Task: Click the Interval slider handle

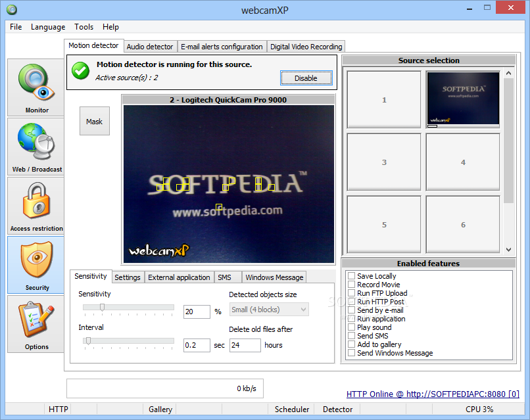Action: pos(88,340)
